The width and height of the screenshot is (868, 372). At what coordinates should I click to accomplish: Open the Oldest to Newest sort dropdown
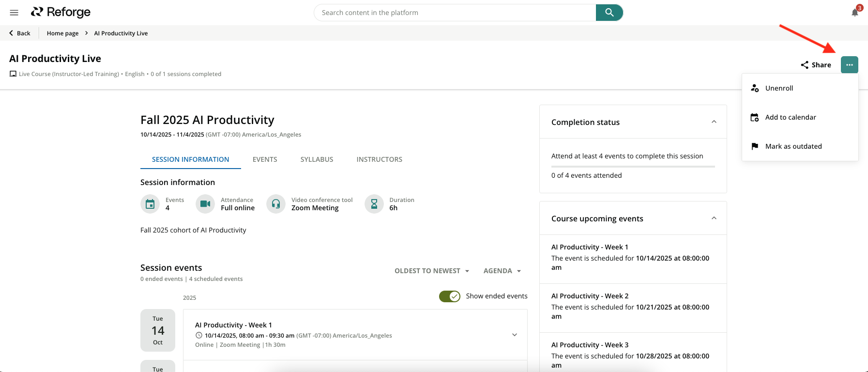(x=432, y=271)
